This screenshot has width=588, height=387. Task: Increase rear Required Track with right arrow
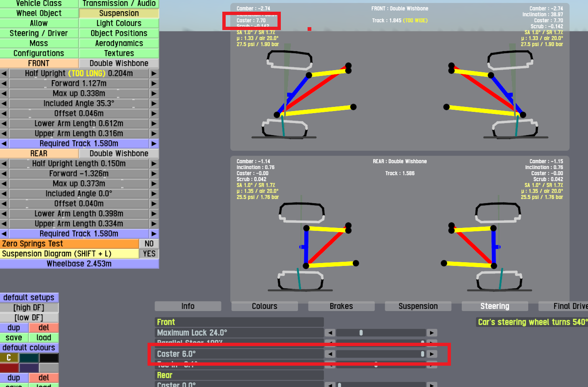(154, 234)
